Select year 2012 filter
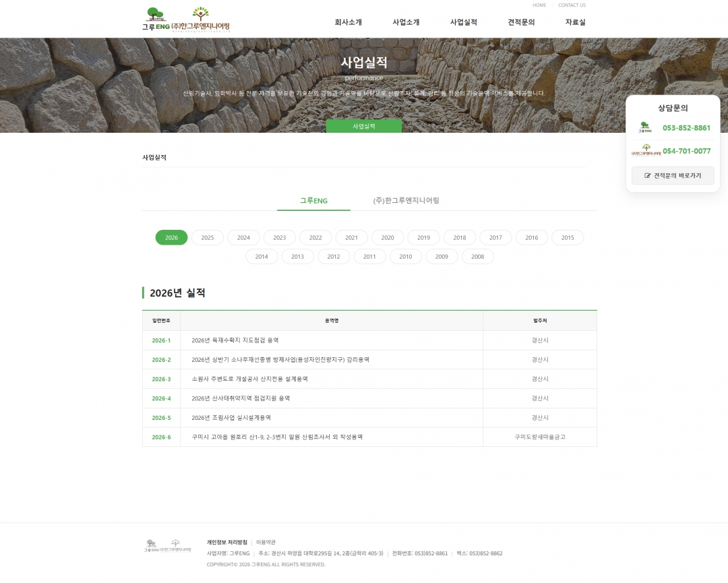 (x=334, y=257)
